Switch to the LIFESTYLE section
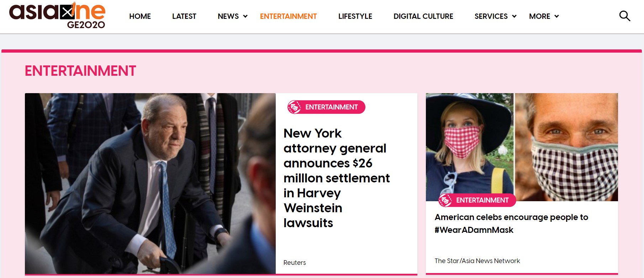This screenshot has height=278, width=644. click(x=355, y=16)
